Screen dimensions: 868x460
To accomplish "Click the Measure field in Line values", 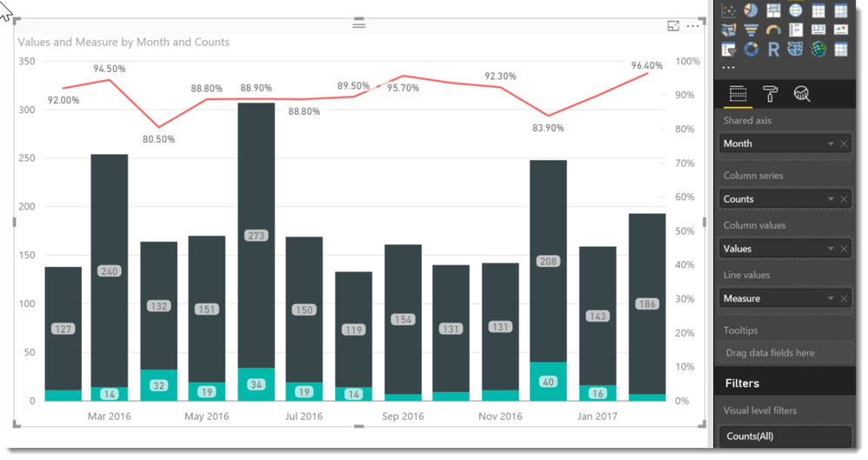I will (x=785, y=298).
